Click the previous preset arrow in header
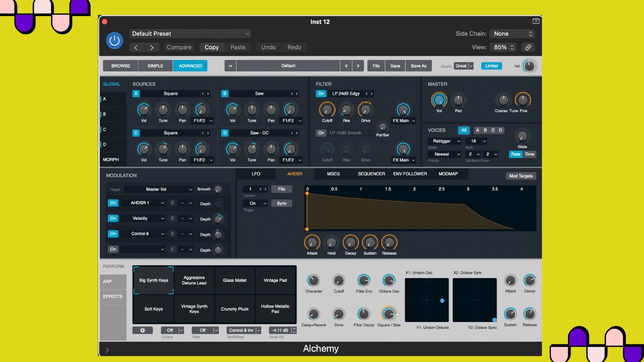 [136, 47]
